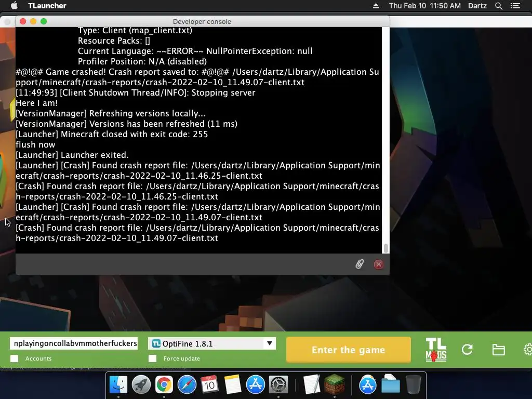Image resolution: width=532 pixels, height=399 pixels.
Task: Minimize the Developer console window
Action: [33, 21]
